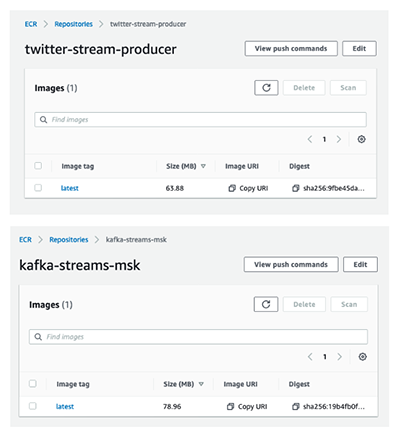Screen dimensions: 400x439
Task: Open Repositories breadcrumb above kafka-streams-msk
Action: point(69,240)
